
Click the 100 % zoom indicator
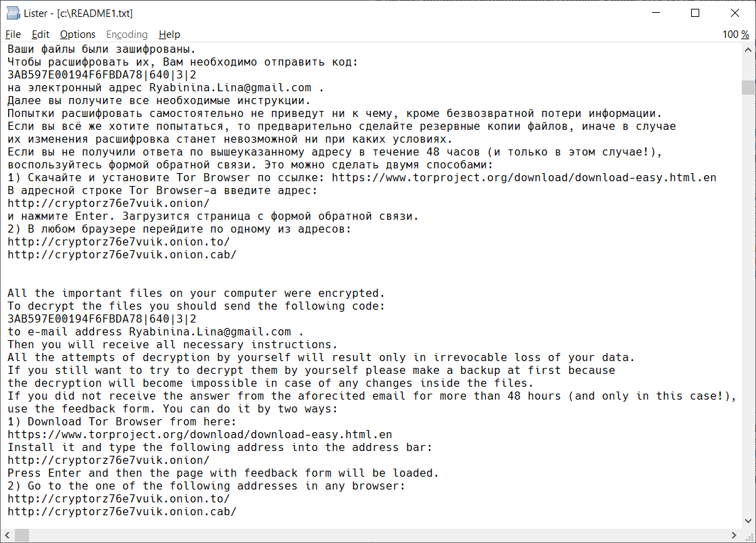(735, 34)
